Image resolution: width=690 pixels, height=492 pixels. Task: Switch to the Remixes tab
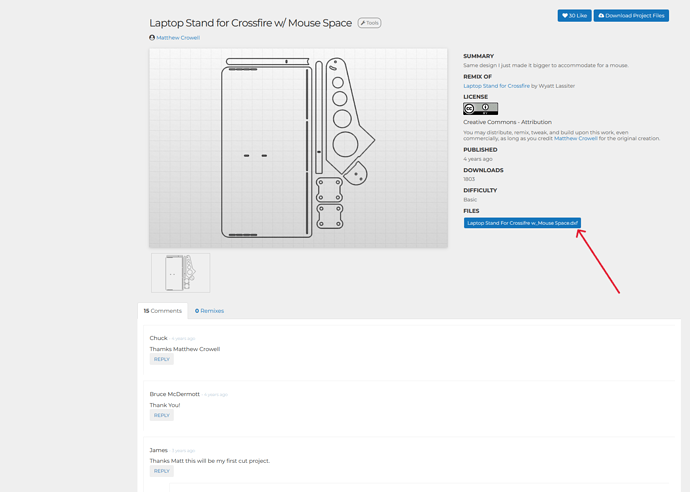(x=209, y=311)
